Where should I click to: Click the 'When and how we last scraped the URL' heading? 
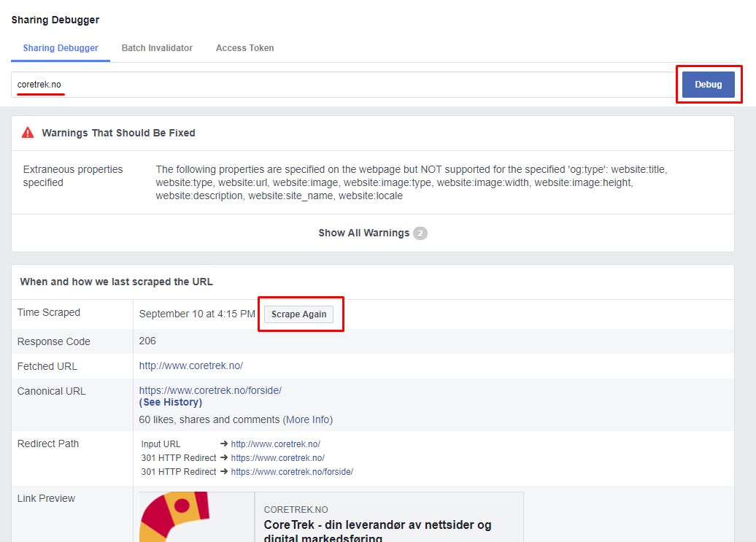tap(116, 282)
